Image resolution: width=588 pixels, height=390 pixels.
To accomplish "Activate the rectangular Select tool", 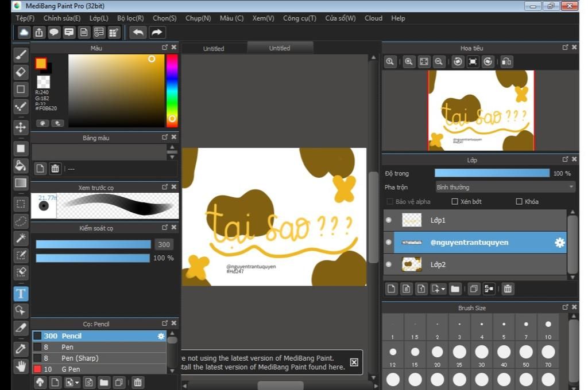I will pyautogui.click(x=21, y=204).
